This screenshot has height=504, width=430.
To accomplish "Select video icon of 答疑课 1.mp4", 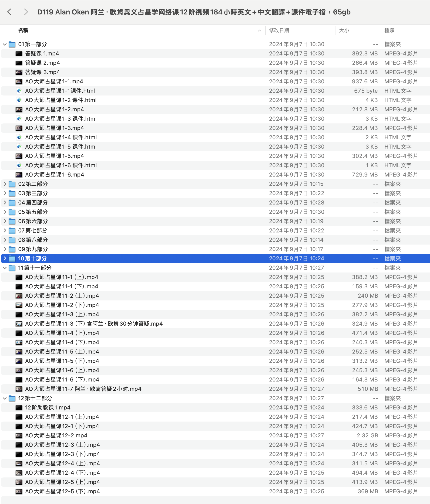I will (19, 54).
